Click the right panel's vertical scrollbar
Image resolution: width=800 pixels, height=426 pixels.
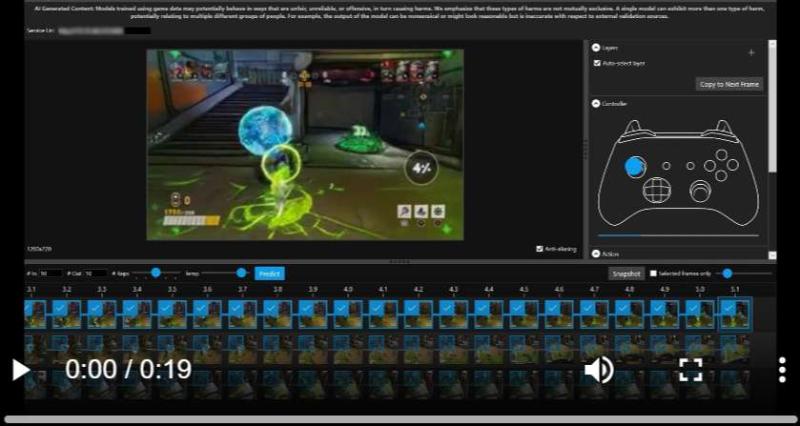click(772, 106)
